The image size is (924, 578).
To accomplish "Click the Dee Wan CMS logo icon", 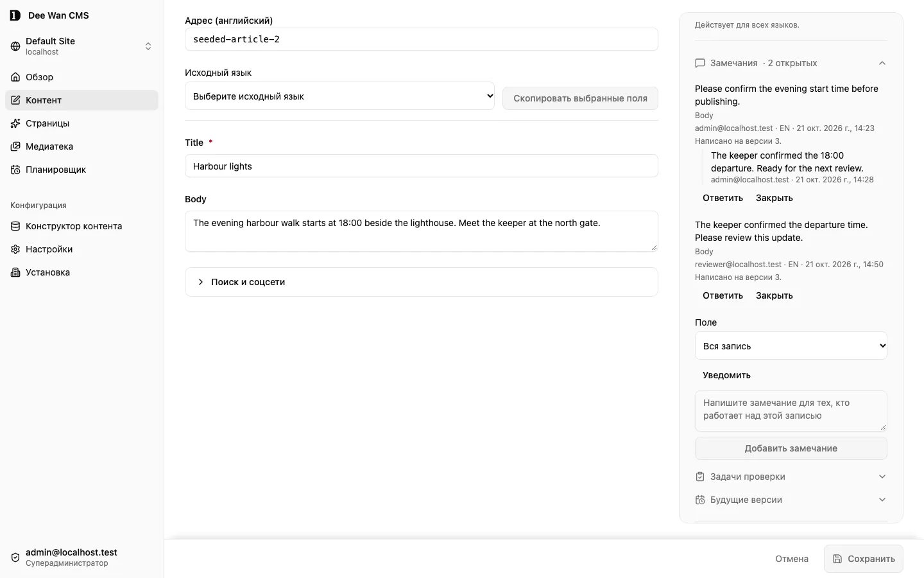I will coord(15,15).
